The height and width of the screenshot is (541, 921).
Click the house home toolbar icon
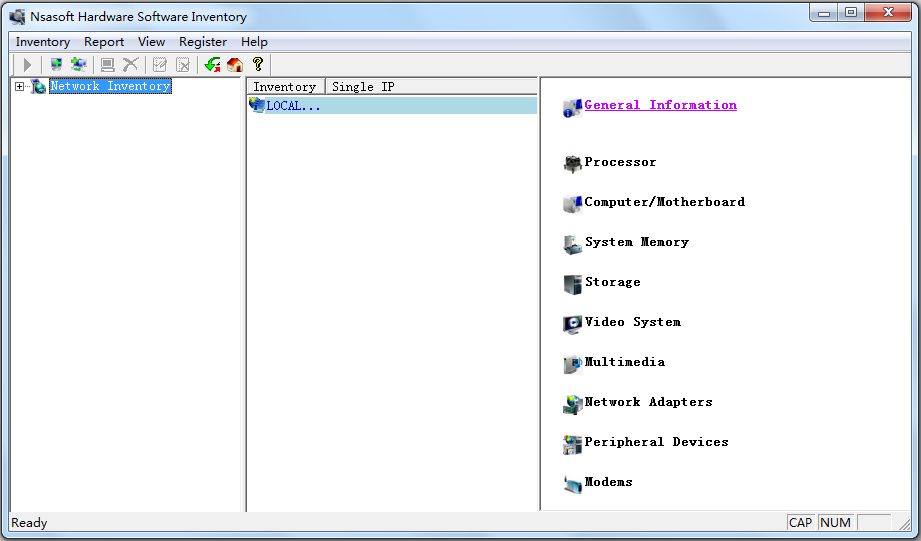235,65
